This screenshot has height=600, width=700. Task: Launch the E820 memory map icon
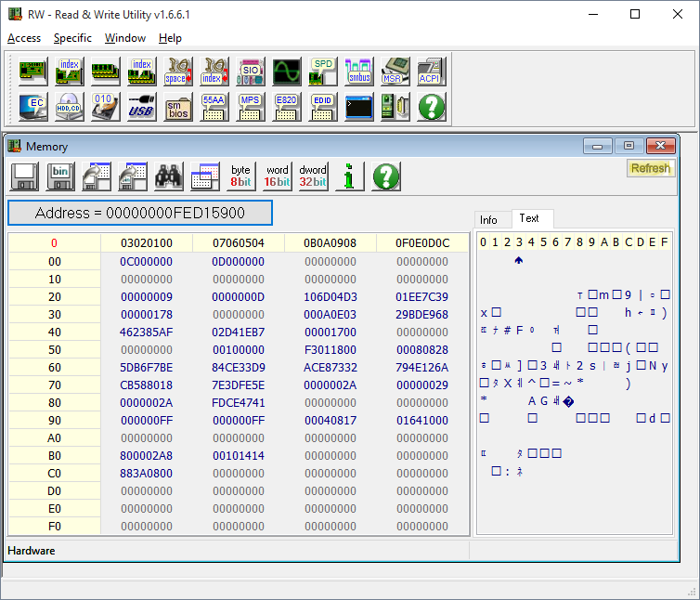point(286,107)
